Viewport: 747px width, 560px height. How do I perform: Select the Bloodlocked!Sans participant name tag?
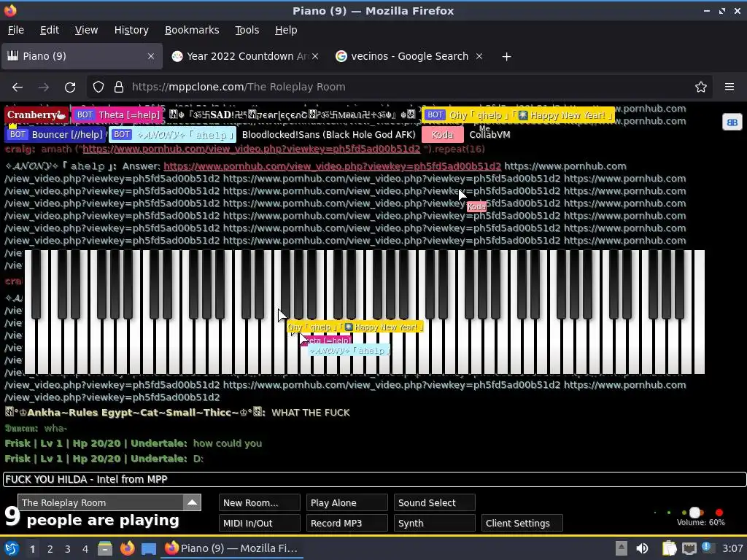click(329, 135)
